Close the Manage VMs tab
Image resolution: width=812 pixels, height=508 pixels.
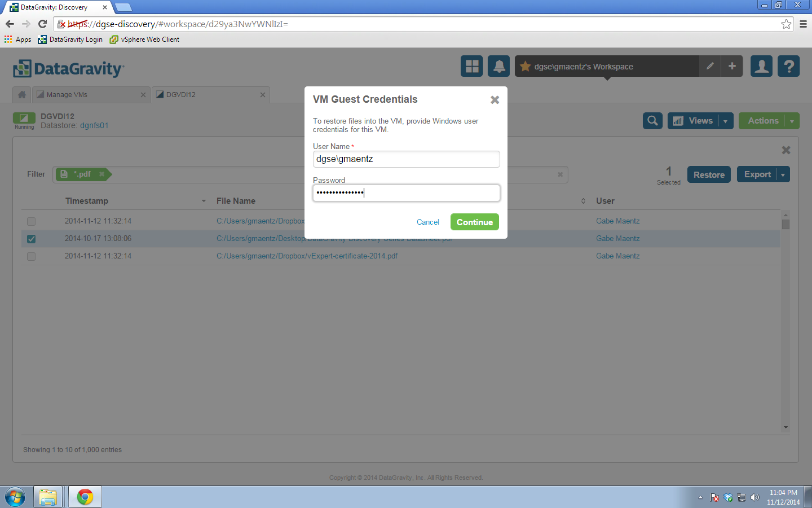pyautogui.click(x=143, y=95)
